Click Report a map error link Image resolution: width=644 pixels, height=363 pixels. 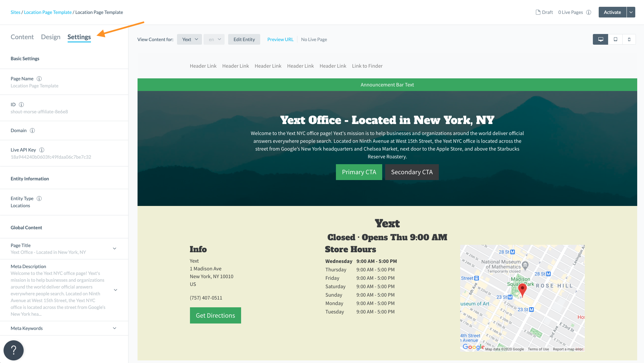[568, 349]
